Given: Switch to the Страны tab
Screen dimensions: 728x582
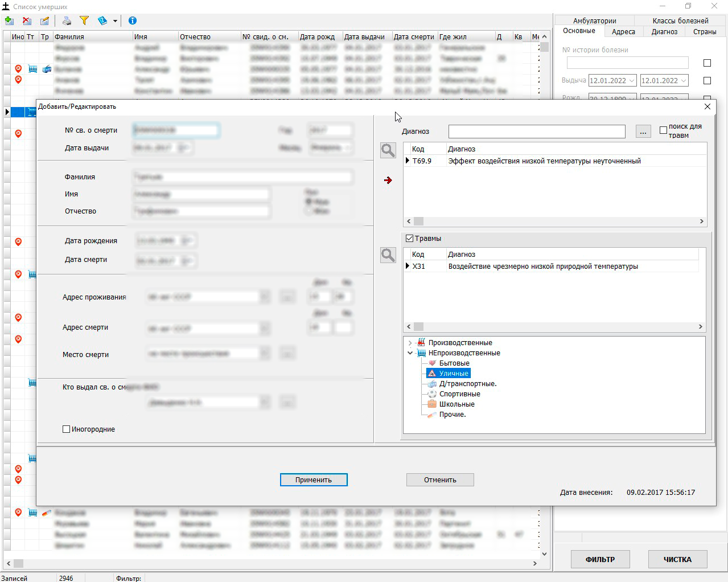Looking at the screenshot, I should click(705, 32).
